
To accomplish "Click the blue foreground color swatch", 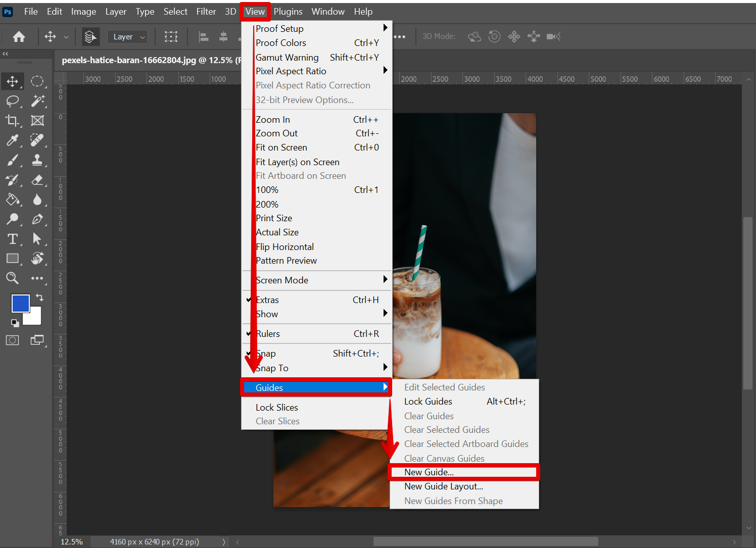I will (21, 304).
